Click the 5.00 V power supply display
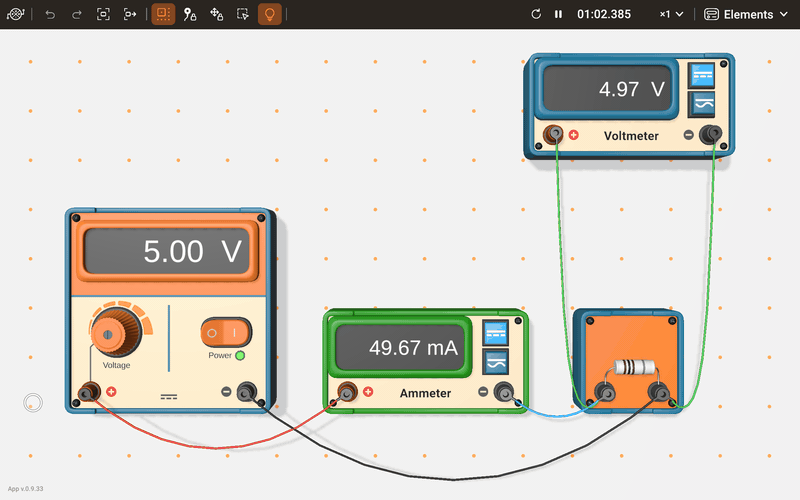 pos(167,251)
